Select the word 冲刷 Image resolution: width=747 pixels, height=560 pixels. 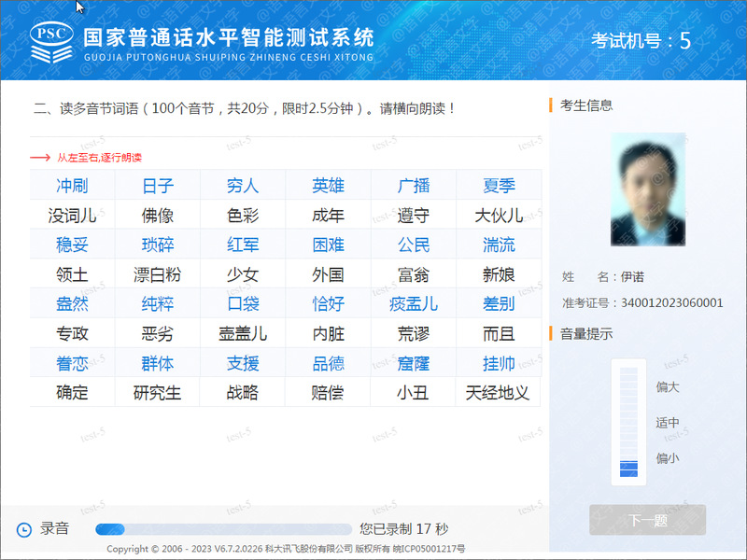click(72, 186)
